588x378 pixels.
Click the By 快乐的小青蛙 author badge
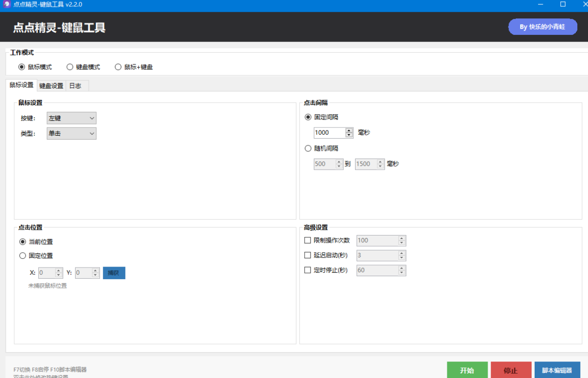pyautogui.click(x=542, y=27)
